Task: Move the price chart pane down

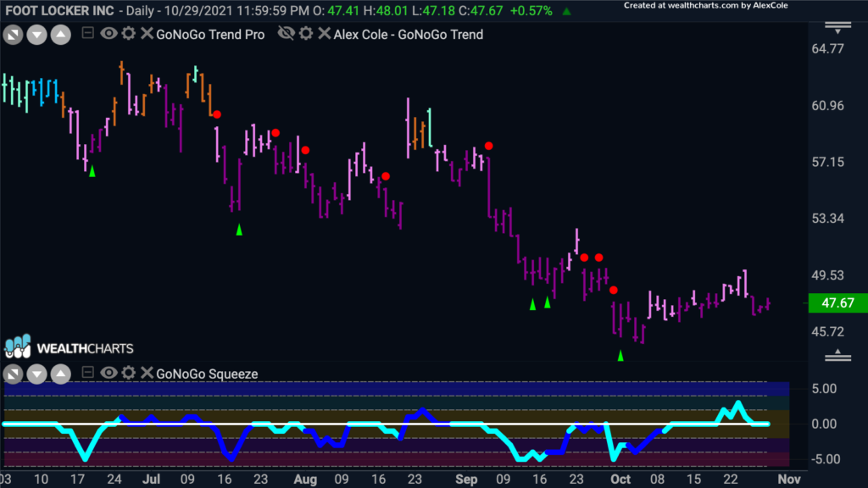Action: click(36, 36)
